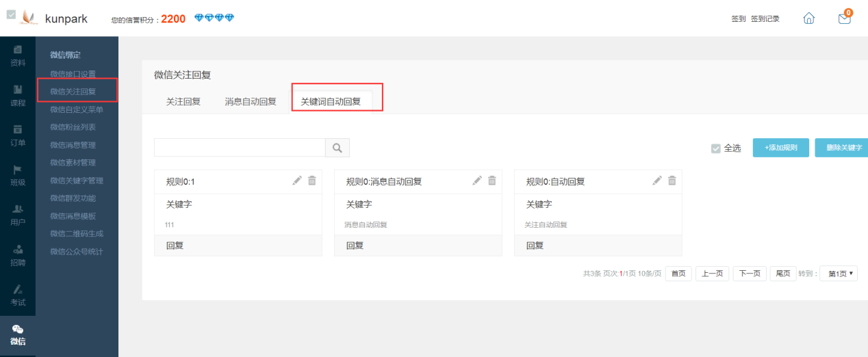Click the kunpark logo icon

(x=29, y=18)
